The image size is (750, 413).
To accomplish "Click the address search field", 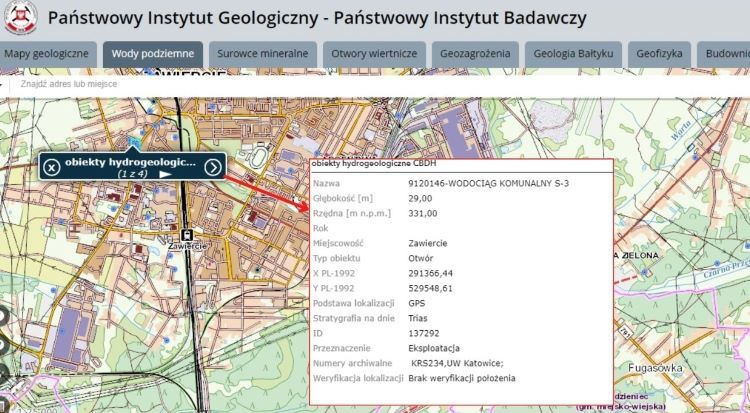I will click(378, 84).
